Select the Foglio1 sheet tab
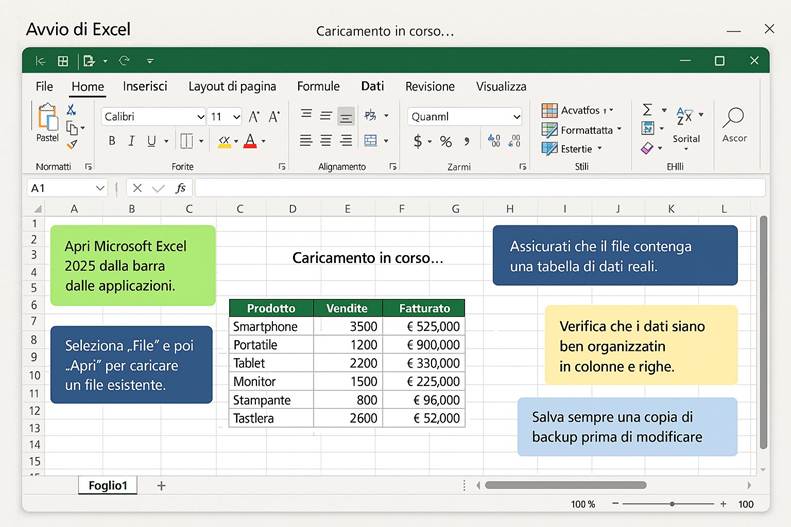Screen dimensions: 791x527 point(108,486)
